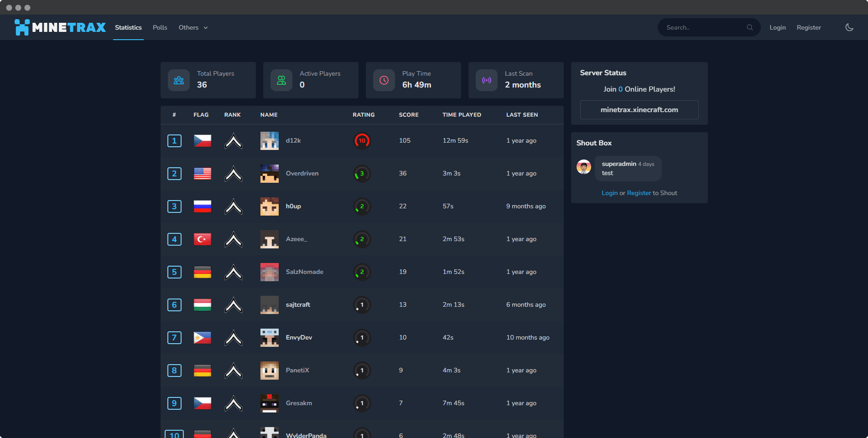The width and height of the screenshot is (868, 438).
Task: Click Login link in Shout Box
Action: tap(609, 193)
